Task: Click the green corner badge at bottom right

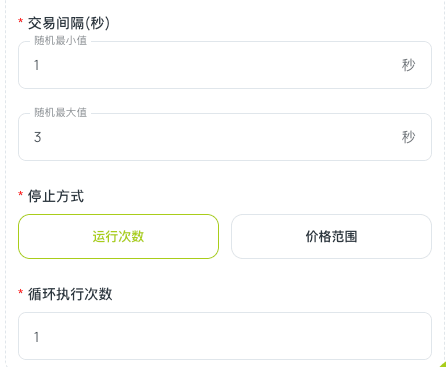Action: pyautogui.click(x=443, y=364)
